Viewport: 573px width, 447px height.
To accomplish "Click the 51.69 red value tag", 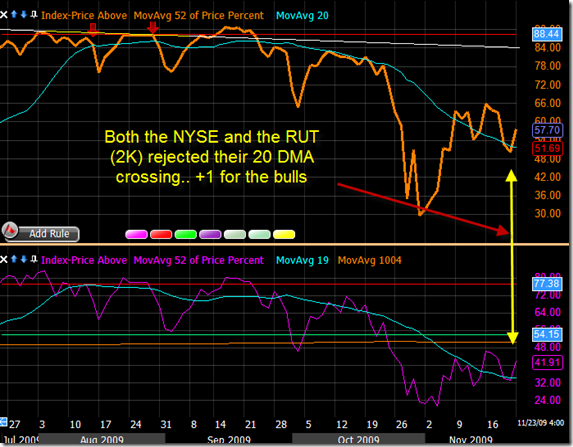I will [547, 148].
